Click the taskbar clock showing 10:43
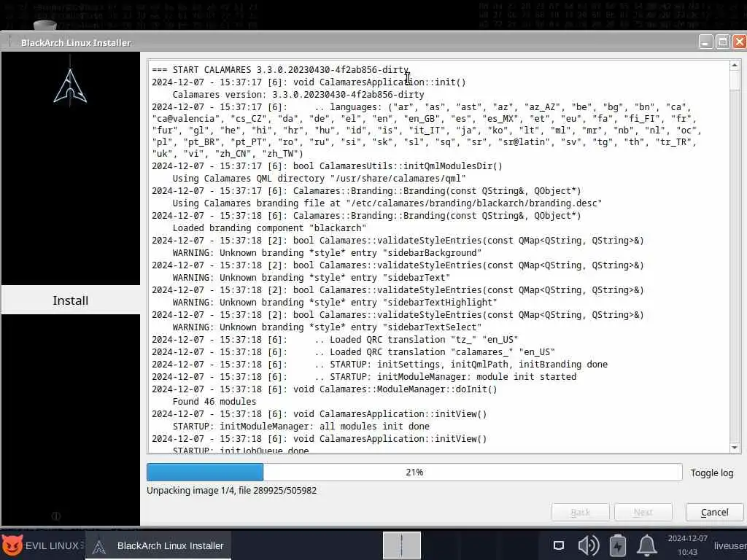 click(687, 545)
